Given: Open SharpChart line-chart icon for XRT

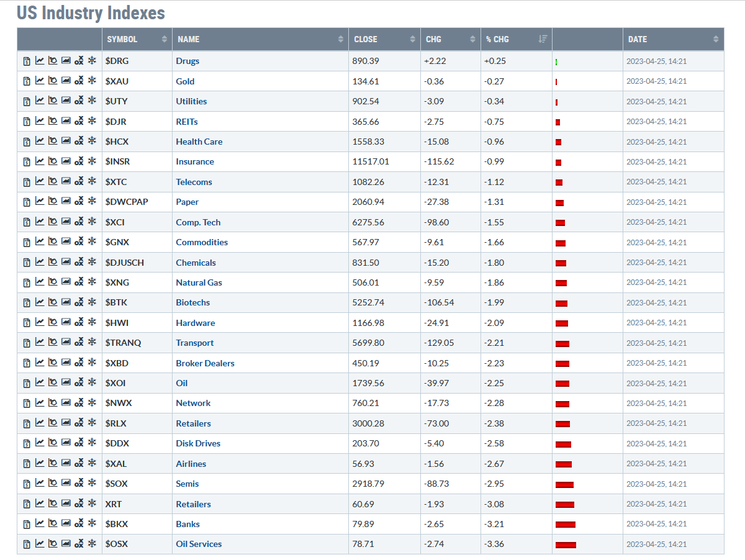Looking at the screenshot, I should [x=40, y=504].
